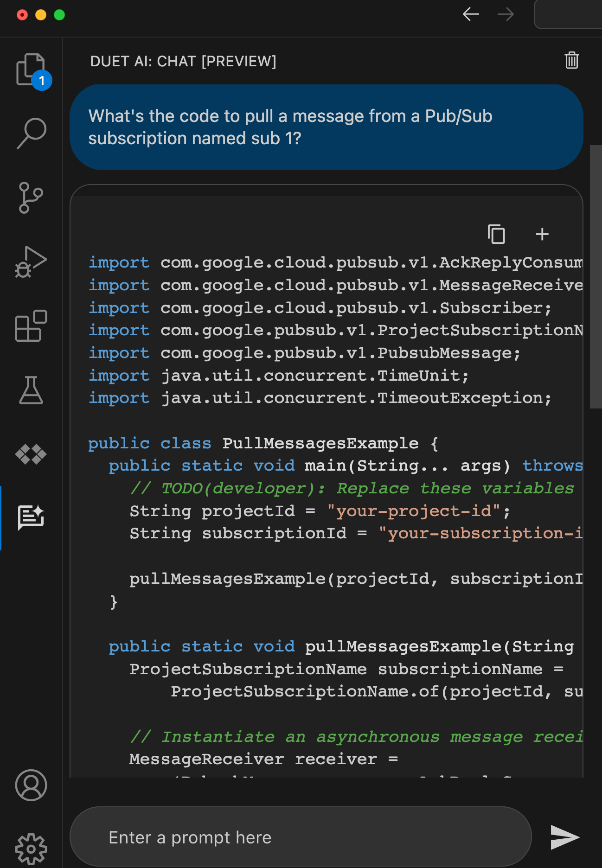The width and height of the screenshot is (602, 868).
Task: Open the Source Control view
Action: click(x=31, y=198)
